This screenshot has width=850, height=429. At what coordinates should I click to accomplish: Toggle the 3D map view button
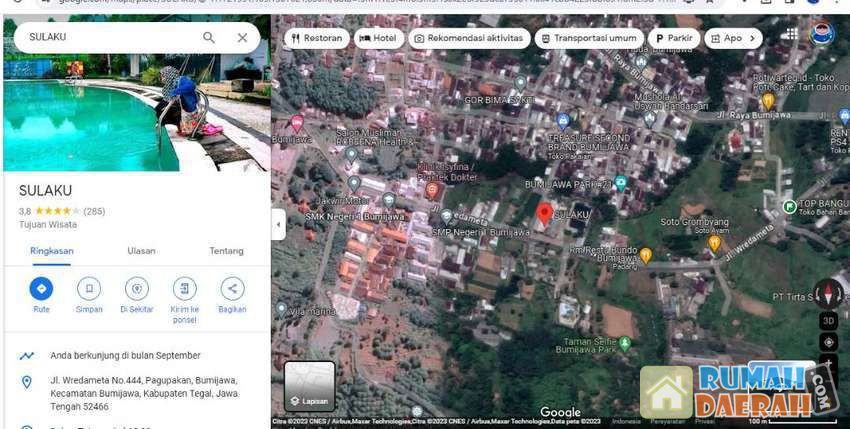coord(828,321)
